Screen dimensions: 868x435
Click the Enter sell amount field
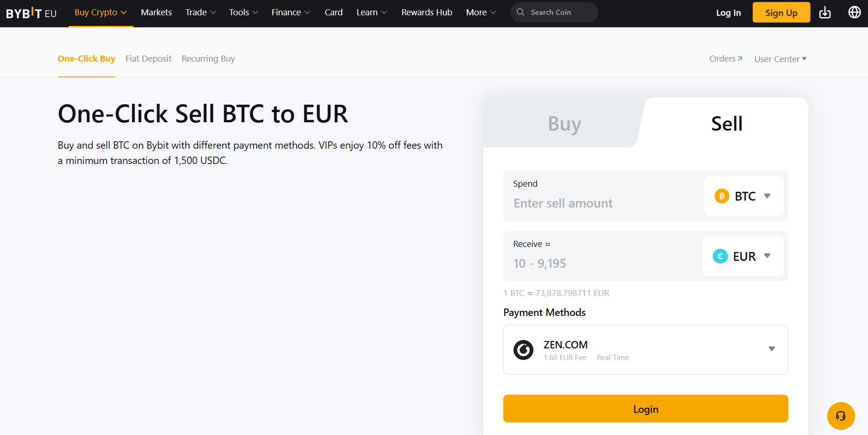pos(579,203)
